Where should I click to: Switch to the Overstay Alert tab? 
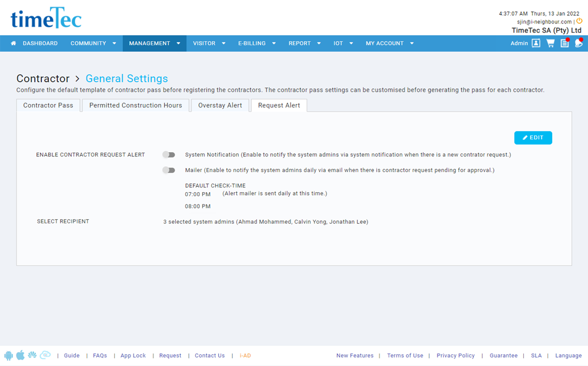click(x=220, y=106)
